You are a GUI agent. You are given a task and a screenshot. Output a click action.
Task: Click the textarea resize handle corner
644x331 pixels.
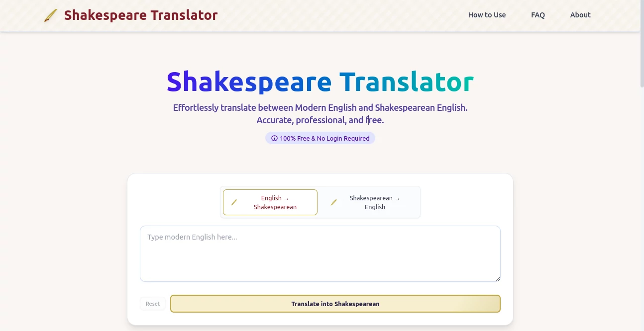pos(497,278)
